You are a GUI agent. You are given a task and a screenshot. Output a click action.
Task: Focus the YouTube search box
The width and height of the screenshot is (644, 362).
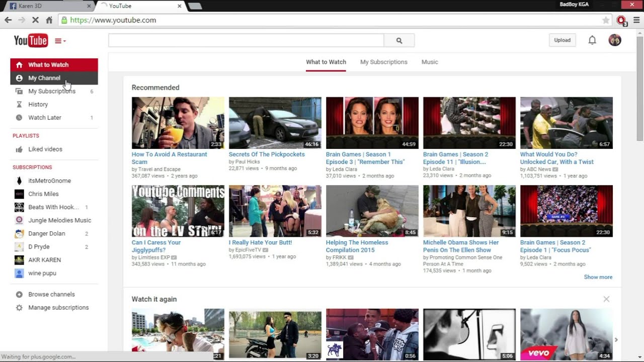point(246,41)
